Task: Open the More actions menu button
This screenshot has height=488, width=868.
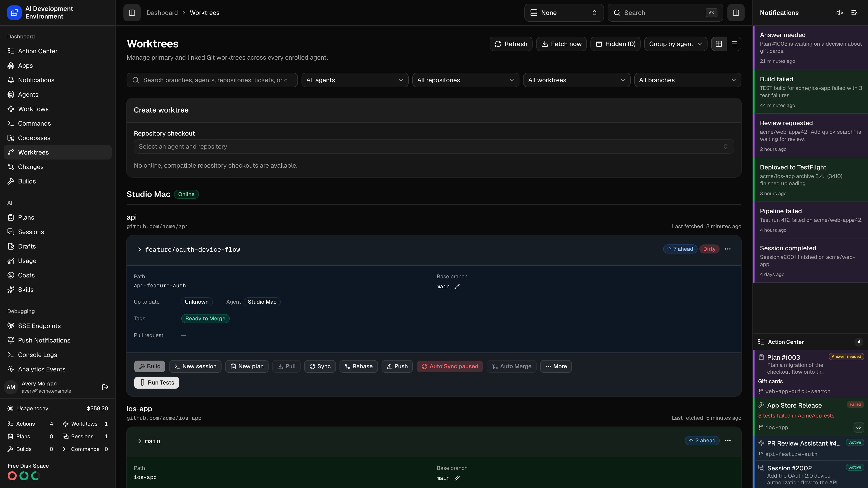Action: [x=556, y=366]
